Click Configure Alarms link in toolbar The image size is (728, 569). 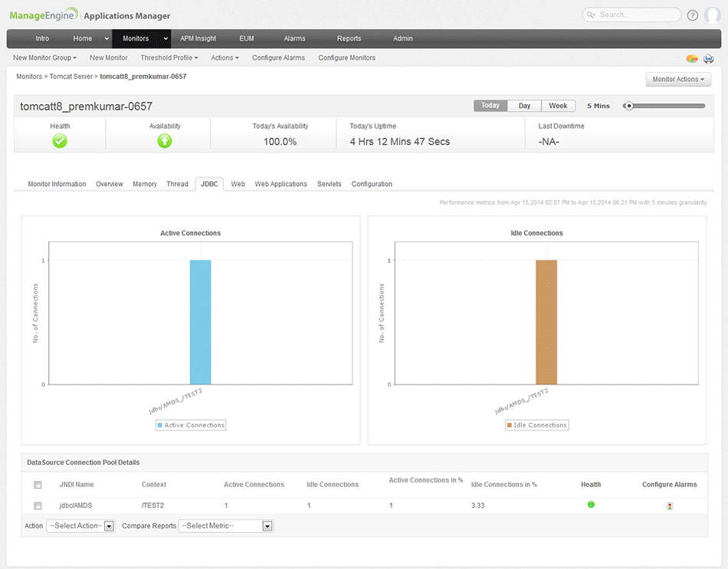(278, 57)
